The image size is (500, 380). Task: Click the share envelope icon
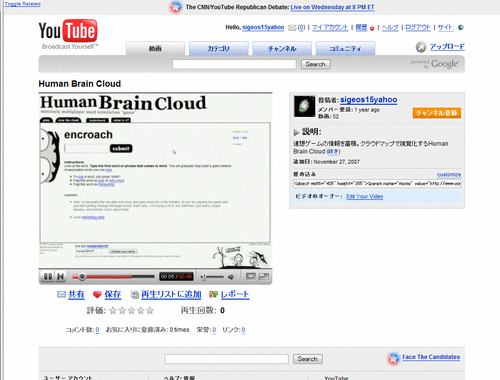pos(61,294)
